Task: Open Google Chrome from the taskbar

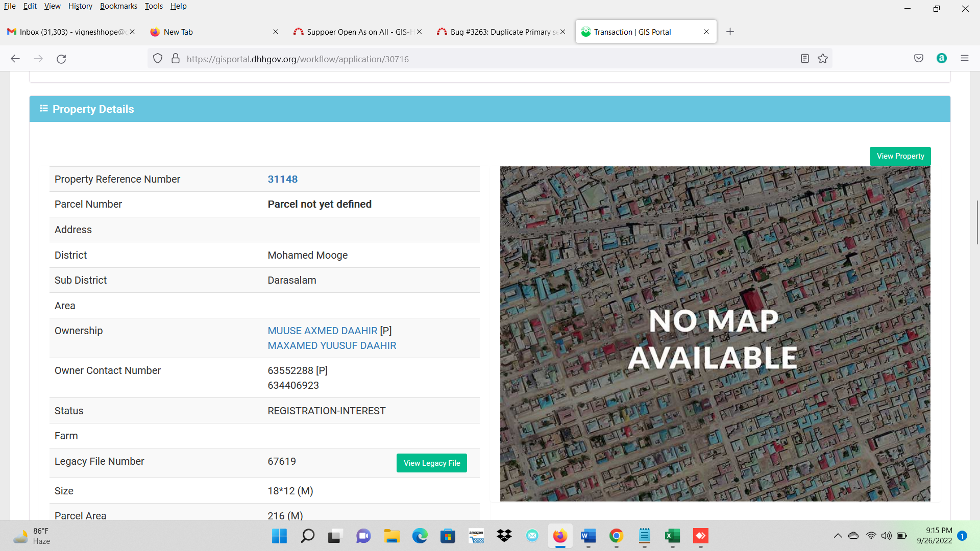Action: click(617, 536)
